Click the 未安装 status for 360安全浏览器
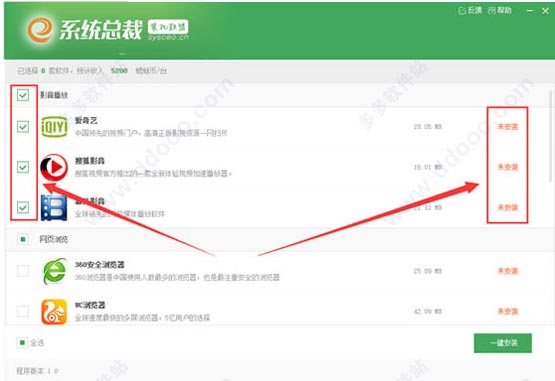 (x=508, y=271)
